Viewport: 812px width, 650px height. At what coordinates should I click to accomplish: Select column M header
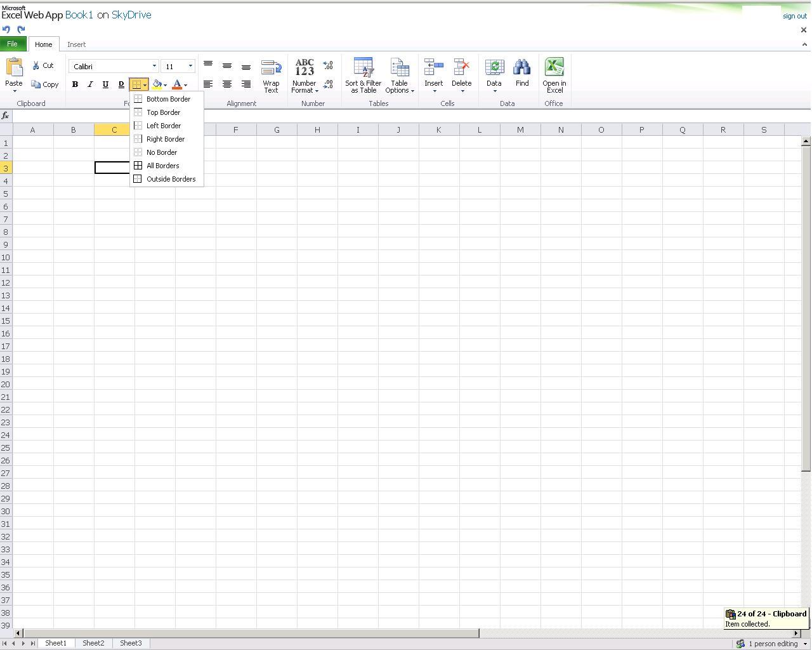[x=520, y=129]
